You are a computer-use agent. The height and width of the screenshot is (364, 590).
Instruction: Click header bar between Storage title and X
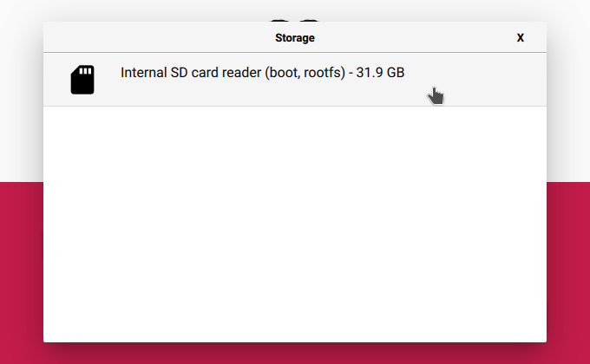click(416, 37)
